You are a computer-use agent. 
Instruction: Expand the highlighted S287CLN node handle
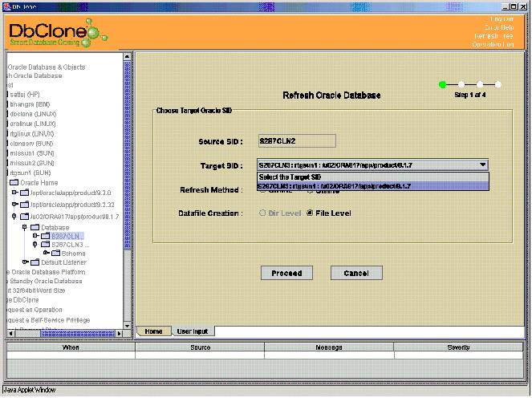click(x=35, y=235)
